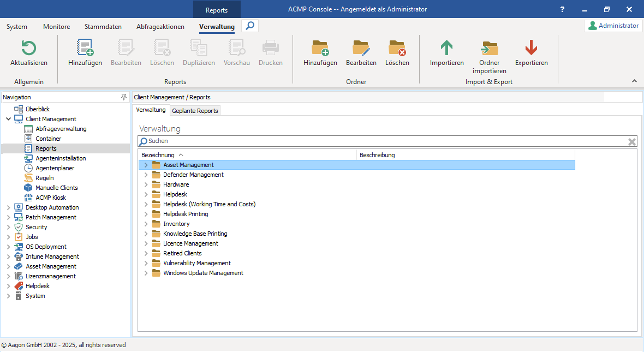Open the search magnifier beside Verwaltung menu

(249, 25)
